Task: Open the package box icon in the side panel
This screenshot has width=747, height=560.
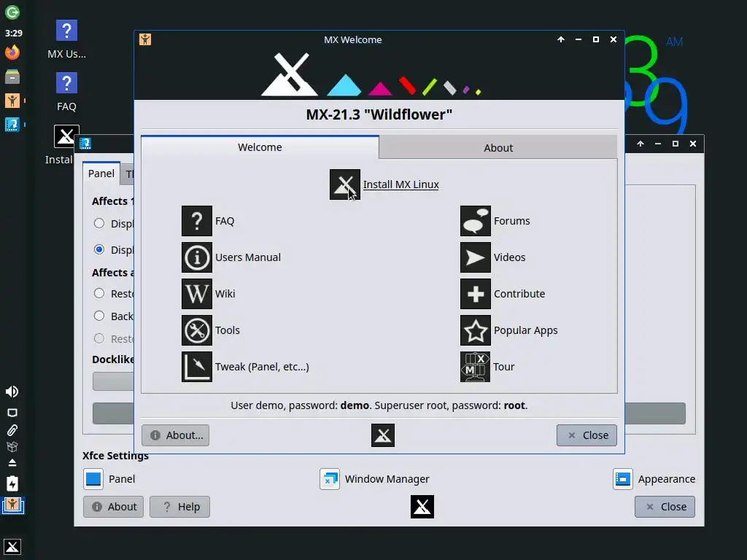Action: 12,447
